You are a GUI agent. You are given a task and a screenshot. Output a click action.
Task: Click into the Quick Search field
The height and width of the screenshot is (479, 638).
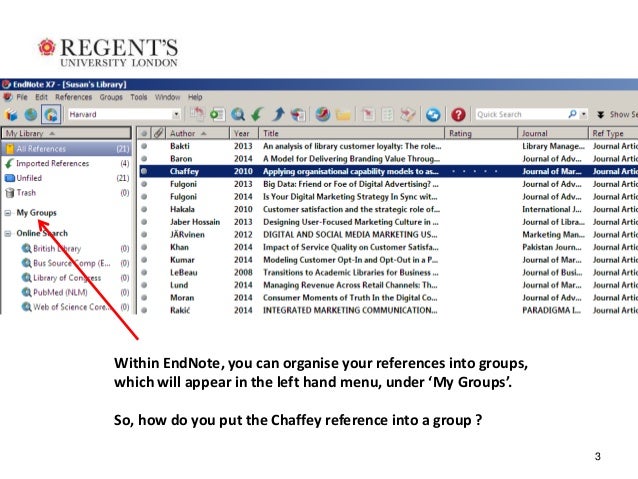(x=521, y=114)
